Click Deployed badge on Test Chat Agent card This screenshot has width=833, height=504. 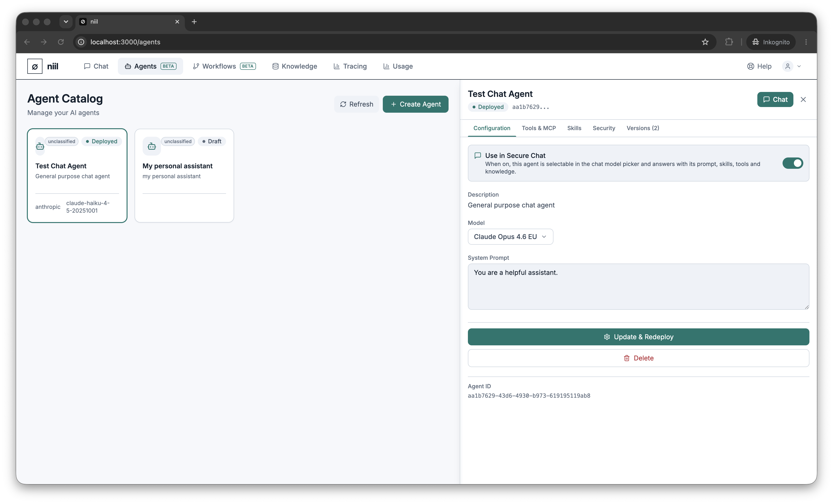coord(101,141)
